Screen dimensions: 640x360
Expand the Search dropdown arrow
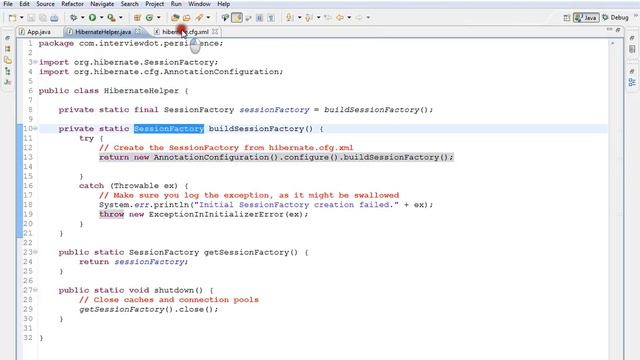click(x=208, y=18)
